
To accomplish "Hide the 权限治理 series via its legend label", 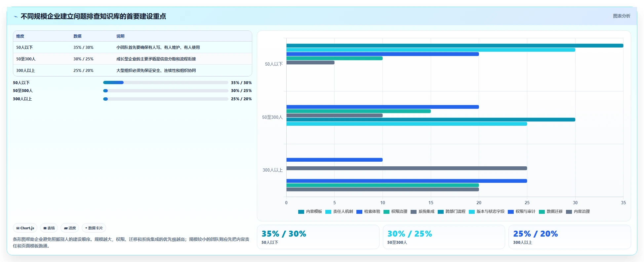I will 399,212.
